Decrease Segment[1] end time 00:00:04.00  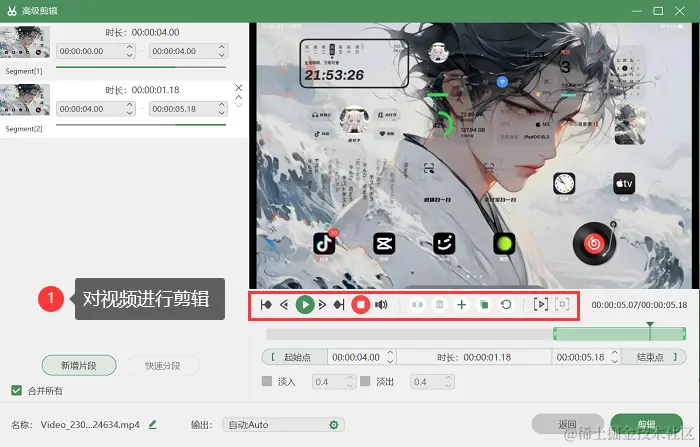222,55
